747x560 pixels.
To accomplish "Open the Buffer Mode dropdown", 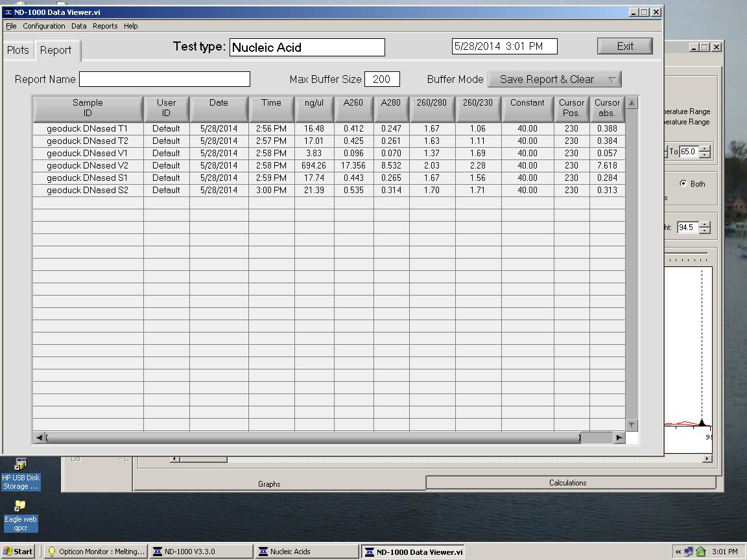I will (554, 79).
